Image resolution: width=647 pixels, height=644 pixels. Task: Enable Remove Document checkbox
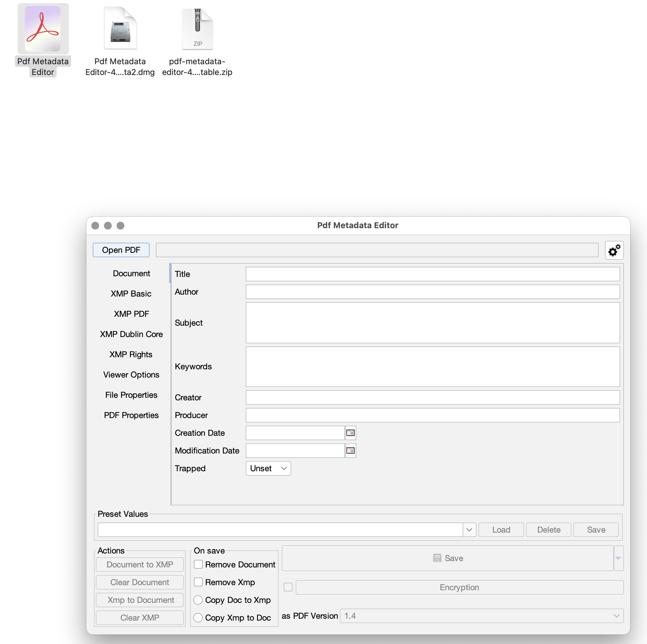pyautogui.click(x=198, y=564)
